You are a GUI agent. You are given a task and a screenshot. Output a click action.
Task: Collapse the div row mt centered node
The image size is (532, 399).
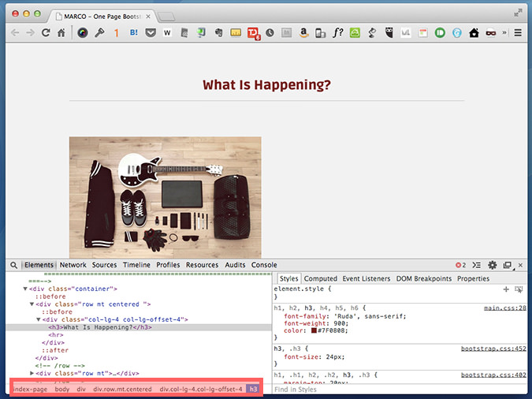[x=32, y=304]
